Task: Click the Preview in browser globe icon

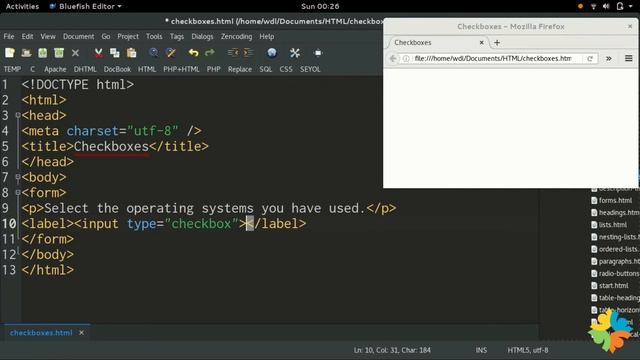Action: tap(272, 53)
